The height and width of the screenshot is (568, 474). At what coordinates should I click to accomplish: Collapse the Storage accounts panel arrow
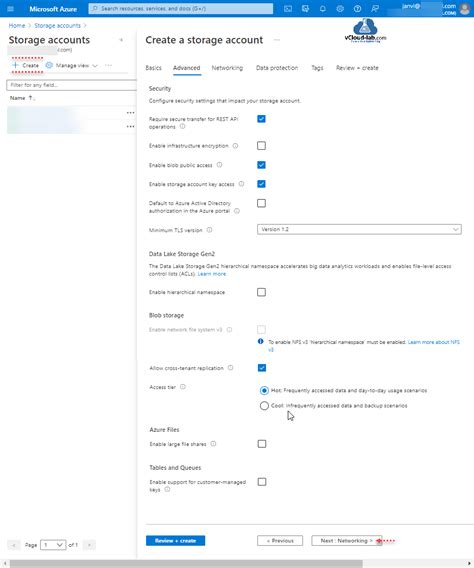[121, 40]
